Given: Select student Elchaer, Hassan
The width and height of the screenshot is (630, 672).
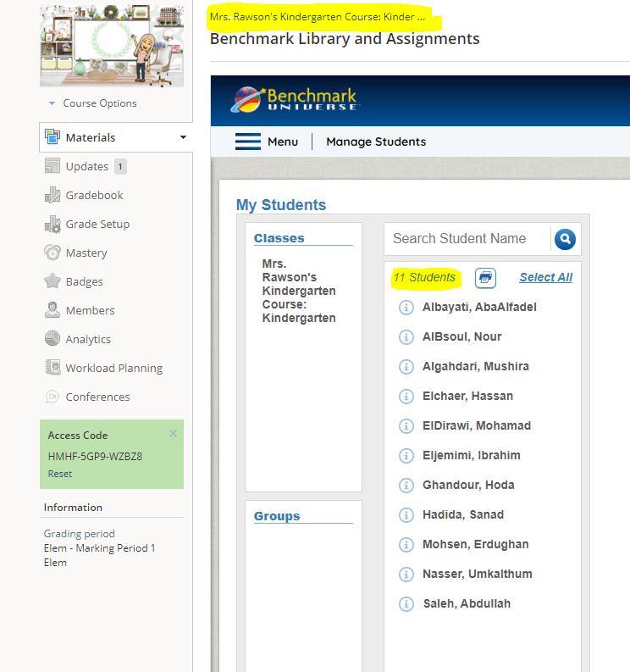Looking at the screenshot, I should coord(467,396).
